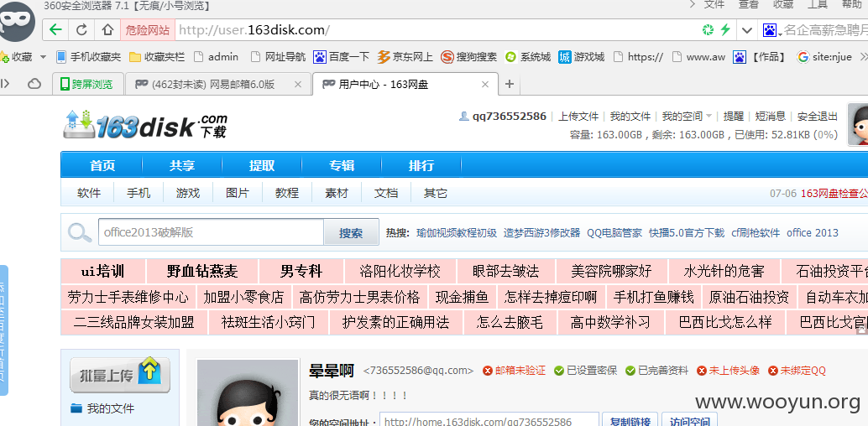Click username qq736552586 in header

(x=509, y=117)
